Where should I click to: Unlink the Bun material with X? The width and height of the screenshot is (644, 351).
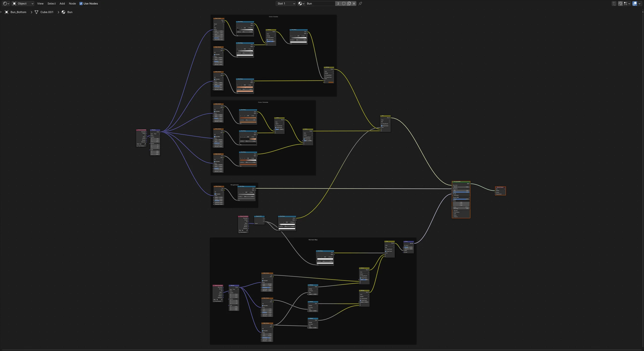click(354, 4)
